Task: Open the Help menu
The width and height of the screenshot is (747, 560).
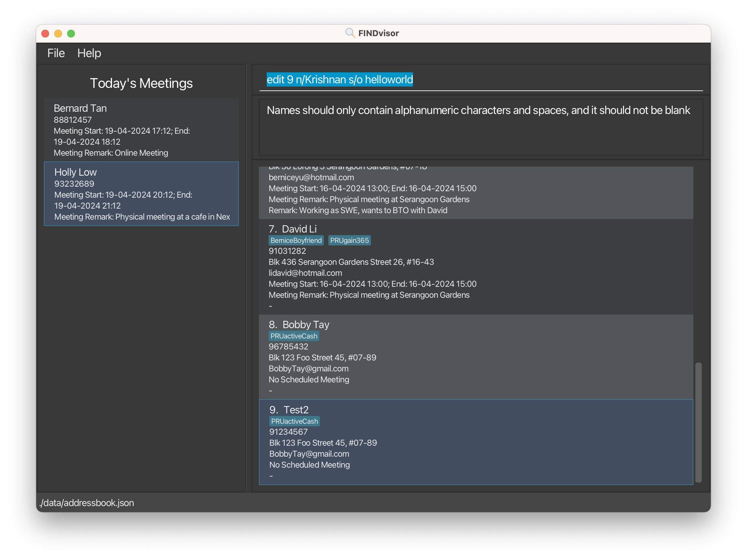Action: 89,53
